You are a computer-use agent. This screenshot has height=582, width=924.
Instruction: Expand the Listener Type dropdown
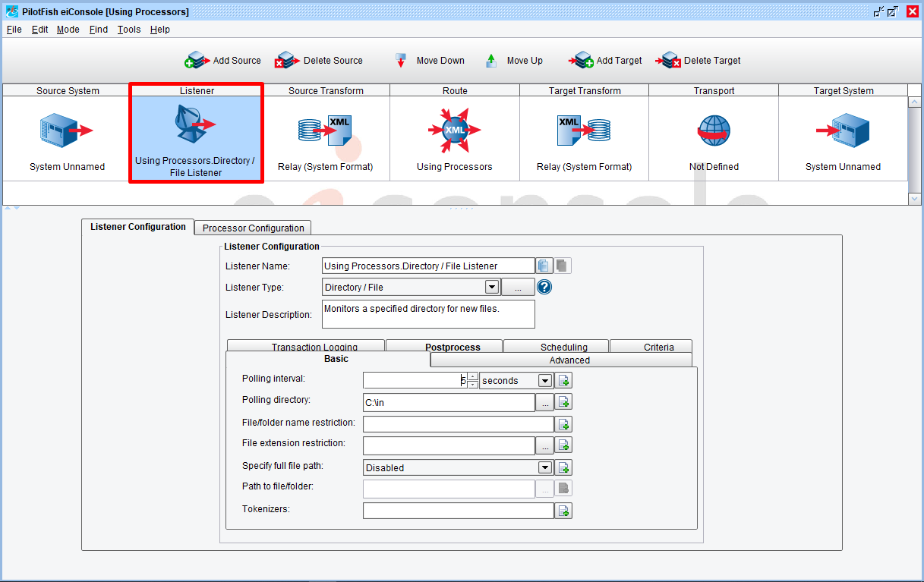pyautogui.click(x=491, y=288)
